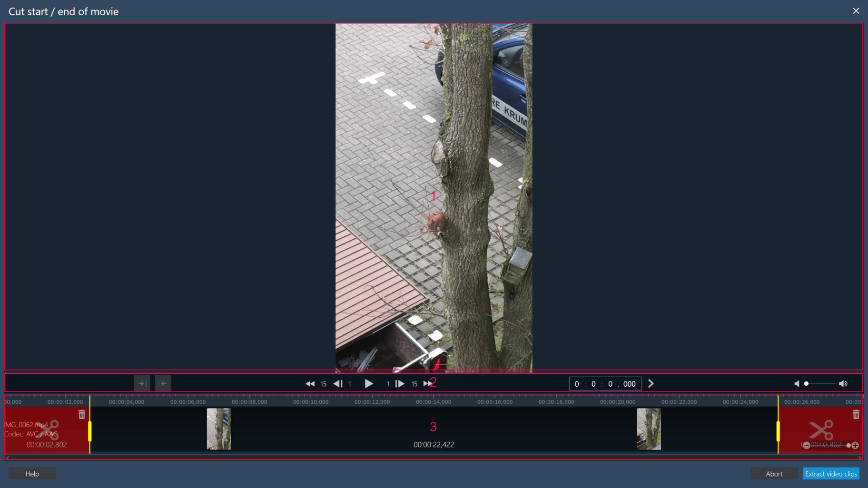
Task: Step forward one frame
Action: click(x=400, y=384)
